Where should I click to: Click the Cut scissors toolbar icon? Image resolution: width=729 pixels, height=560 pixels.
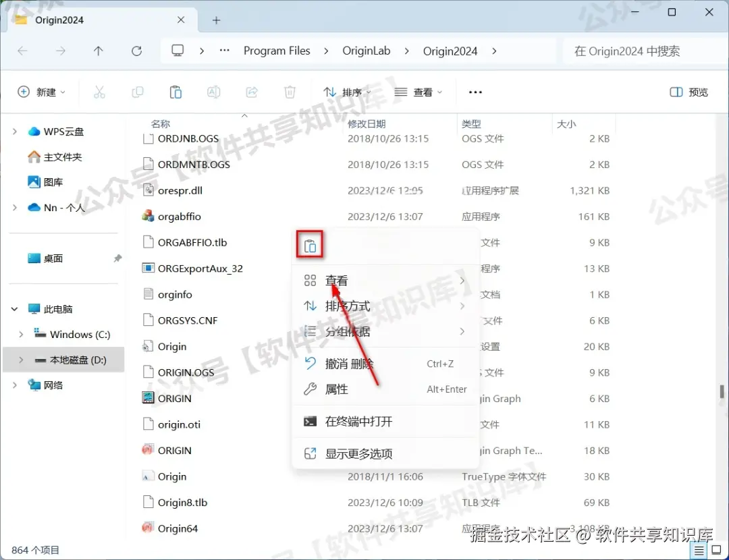pyautogui.click(x=99, y=92)
